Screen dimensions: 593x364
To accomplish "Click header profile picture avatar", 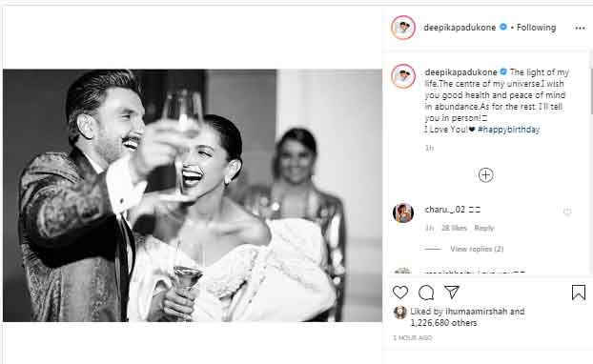I will click(403, 28).
